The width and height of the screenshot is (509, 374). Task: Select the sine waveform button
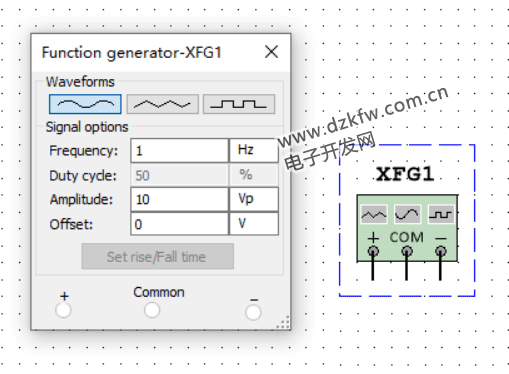(x=85, y=104)
